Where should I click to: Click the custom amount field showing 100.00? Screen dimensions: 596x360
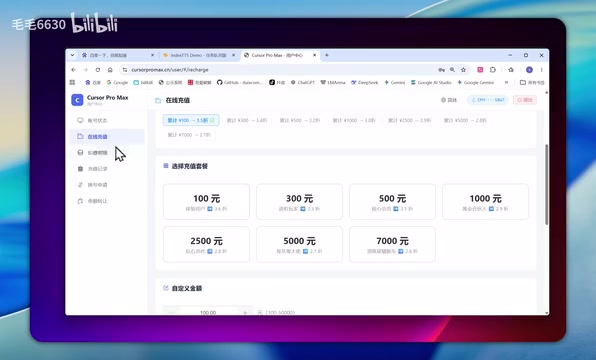point(208,312)
